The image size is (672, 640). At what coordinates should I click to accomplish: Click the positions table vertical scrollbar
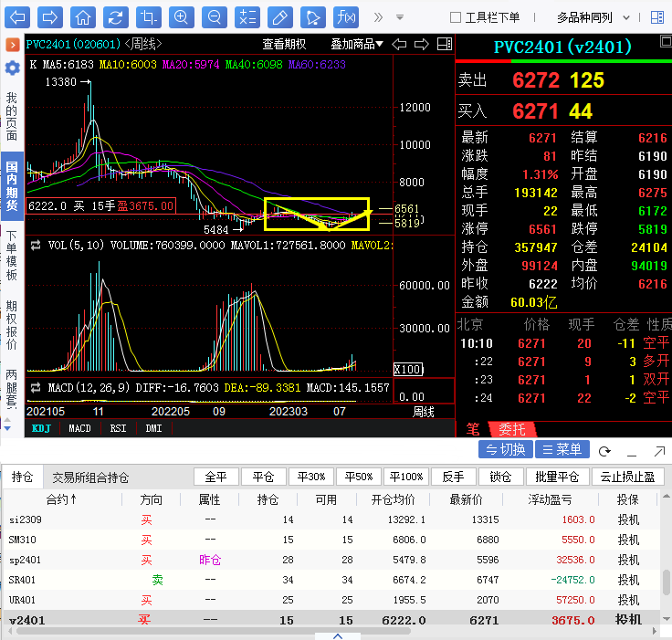pyautogui.click(x=666, y=581)
